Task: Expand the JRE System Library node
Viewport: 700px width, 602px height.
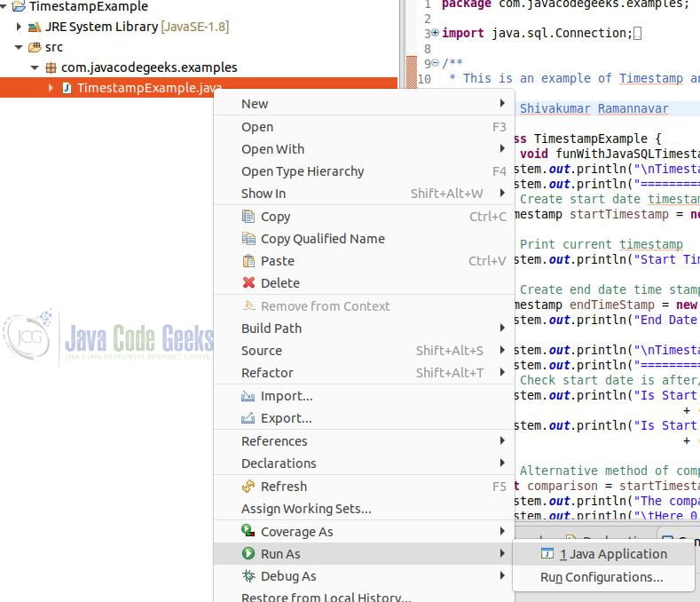Action: coord(19,27)
